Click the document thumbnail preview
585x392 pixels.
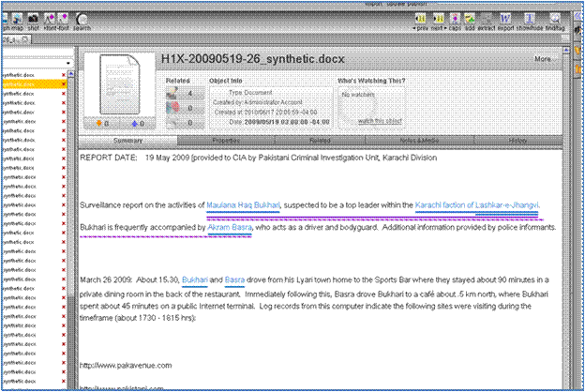point(119,84)
